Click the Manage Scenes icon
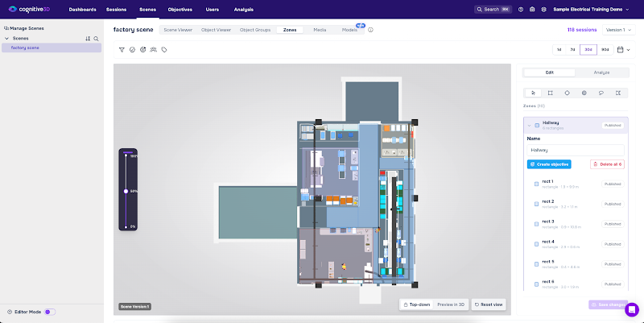The height and width of the screenshot is (323, 644). point(6,28)
